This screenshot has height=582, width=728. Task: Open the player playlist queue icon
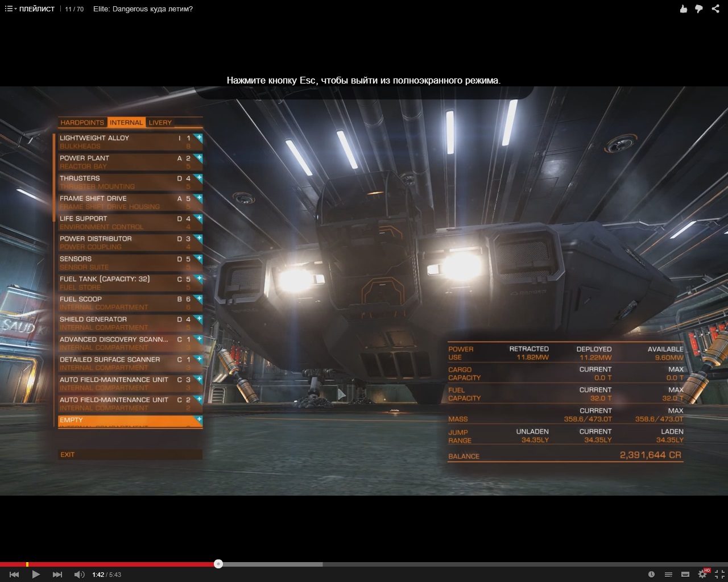[x=668, y=575]
